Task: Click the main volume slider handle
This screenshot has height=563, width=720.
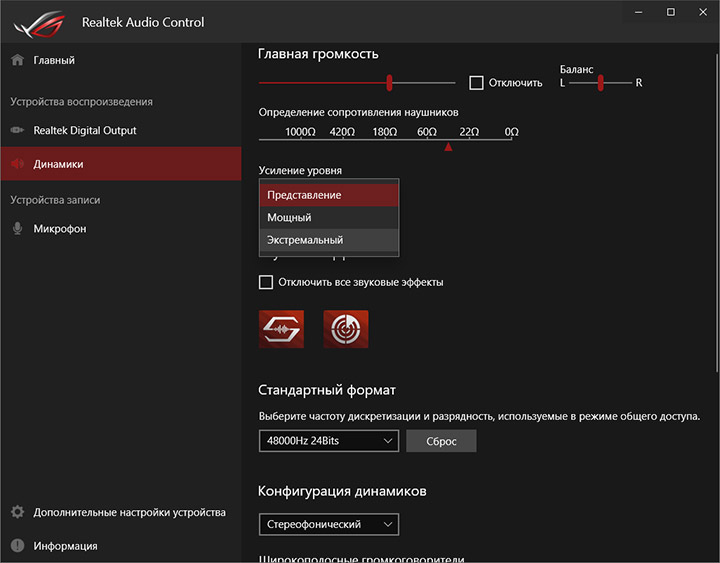Action: [x=389, y=83]
